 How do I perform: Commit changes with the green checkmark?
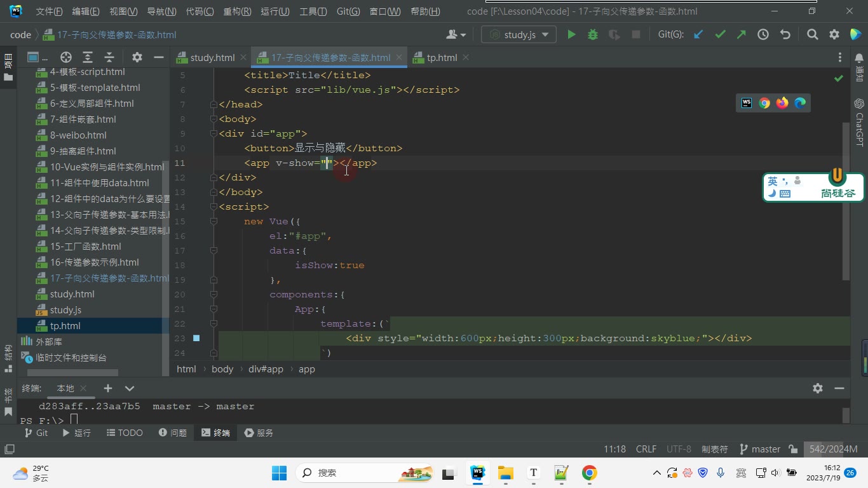coord(720,35)
